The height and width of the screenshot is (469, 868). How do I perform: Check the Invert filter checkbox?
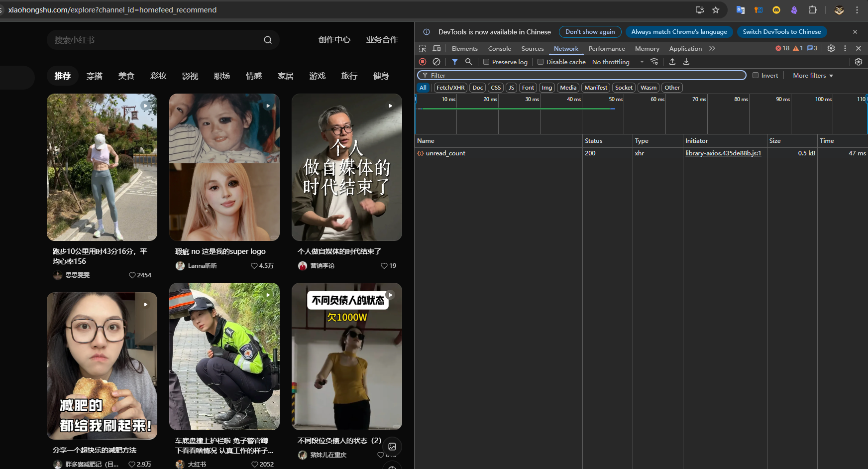point(756,75)
